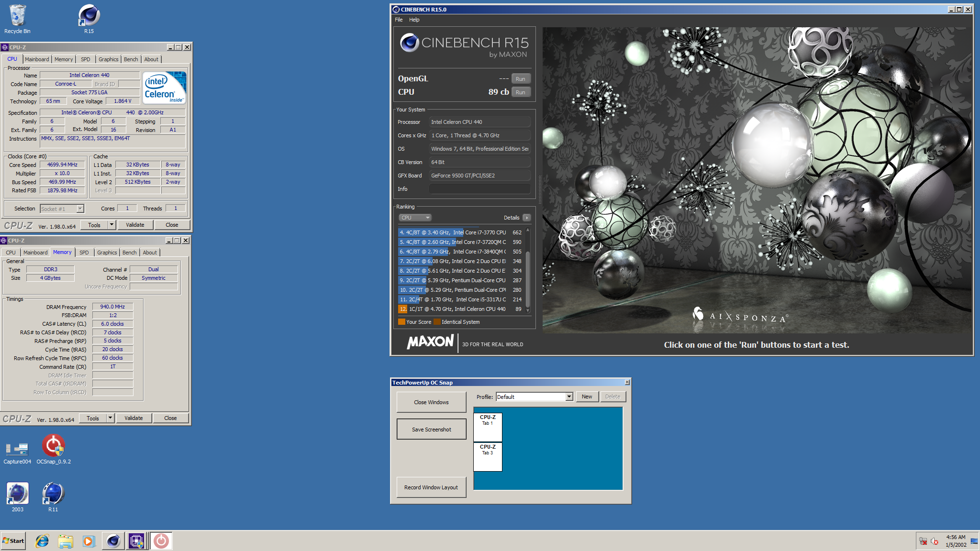The width and height of the screenshot is (980, 551).
Task: Switch to Mainboard tab in top CPU-Z
Action: pyautogui.click(x=37, y=59)
